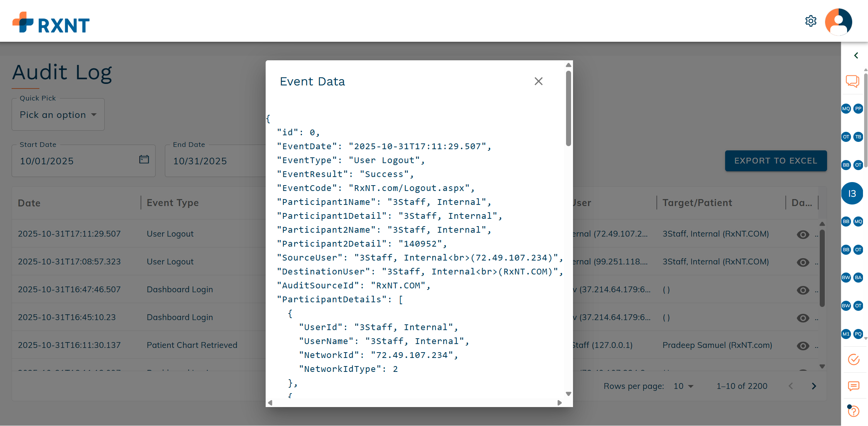Click the checkmark tasks icon in sidebar
The height and width of the screenshot is (426, 868).
854,360
